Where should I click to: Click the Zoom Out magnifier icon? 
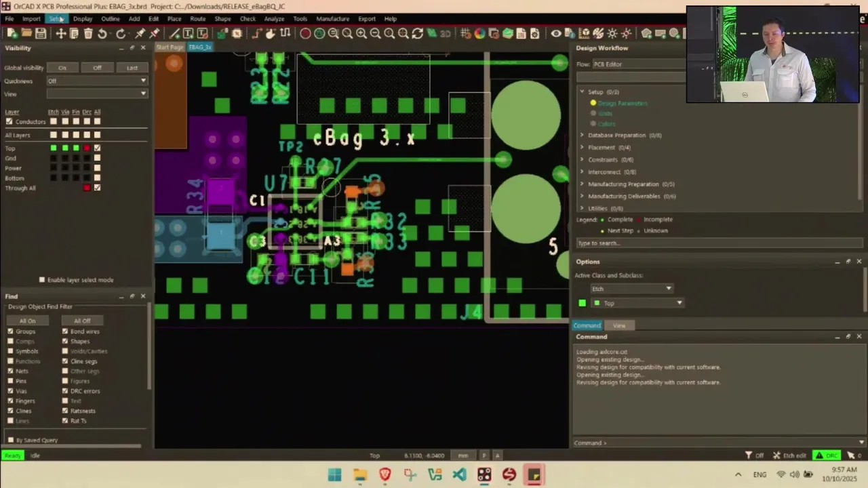click(x=375, y=33)
